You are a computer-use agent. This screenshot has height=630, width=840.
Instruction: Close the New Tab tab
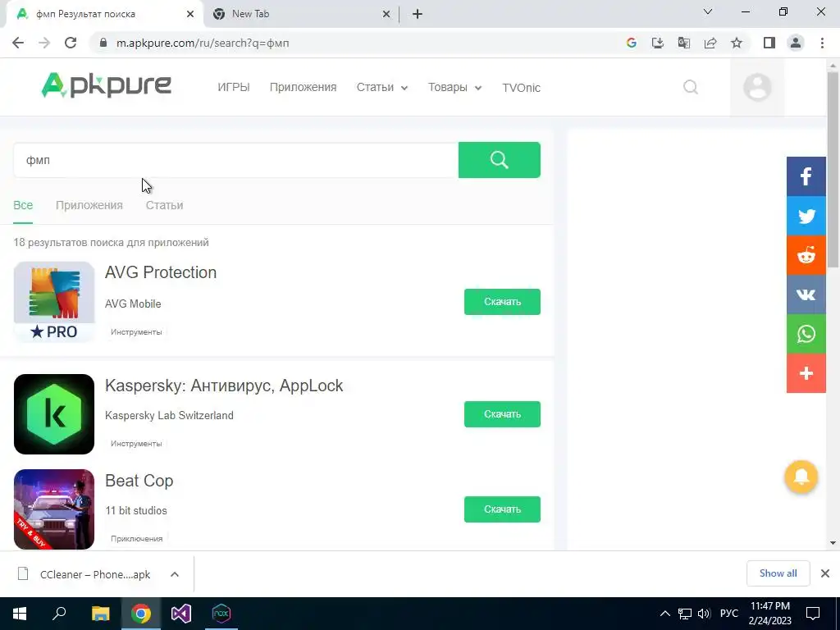click(x=386, y=14)
